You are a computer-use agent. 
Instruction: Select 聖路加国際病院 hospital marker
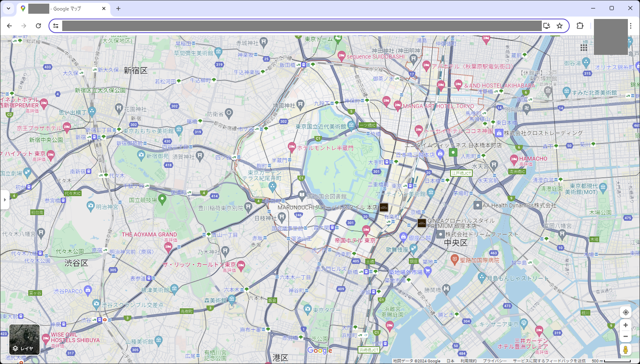[x=455, y=259]
